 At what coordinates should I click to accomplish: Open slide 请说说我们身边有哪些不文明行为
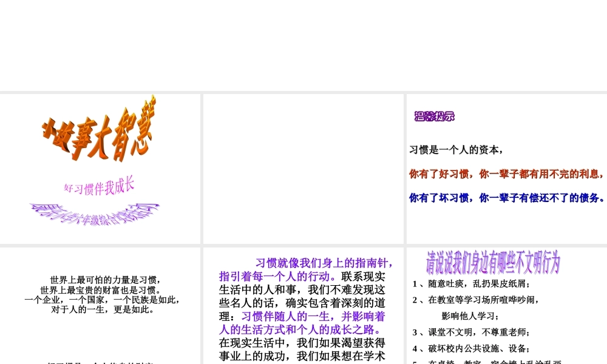pos(507,306)
